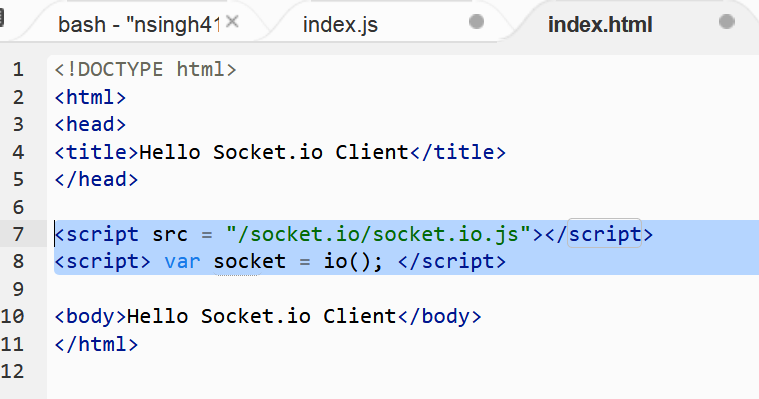Click line number 7 in gutter
Image resolution: width=759 pixels, height=399 pixels.
pos(18,234)
